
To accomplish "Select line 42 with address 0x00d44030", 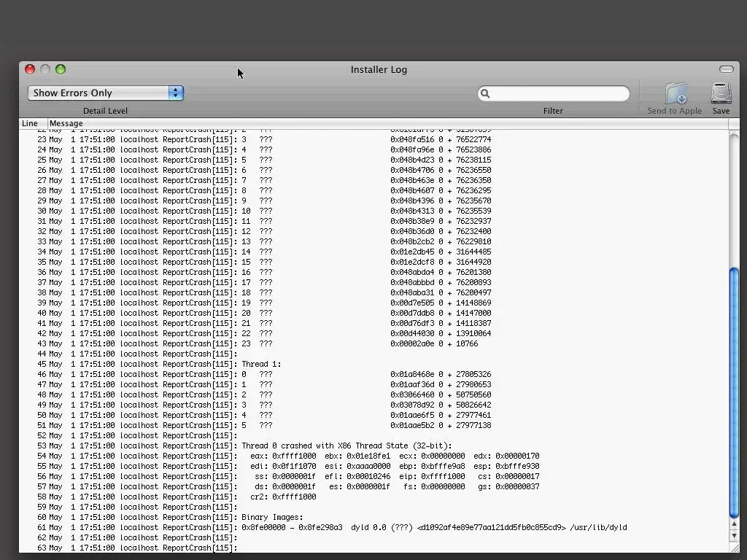I will (x=373, y=333).
